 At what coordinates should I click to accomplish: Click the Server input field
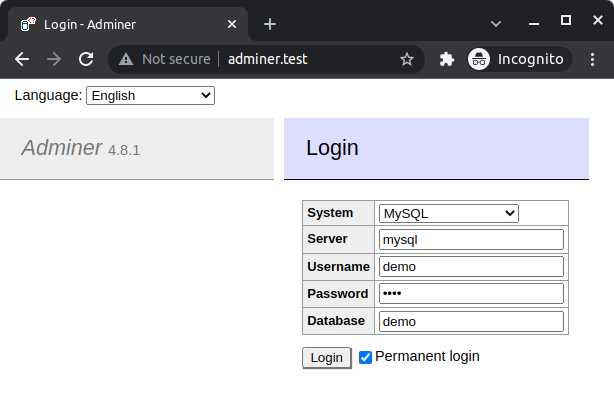(x=471, y=239)
